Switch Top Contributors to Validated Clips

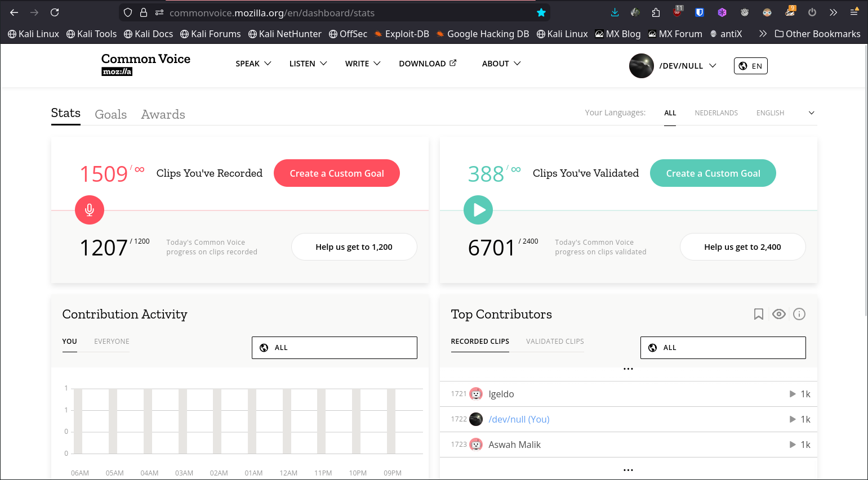(x=554, y=342)
